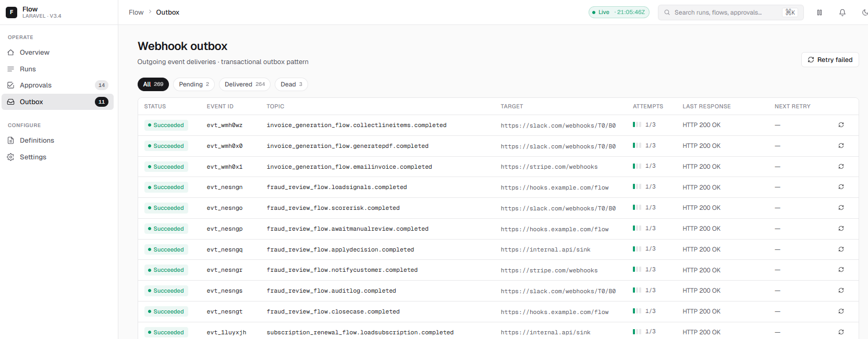Click topic fraud_review_flow.scorerisk.completed
The width and height of the screenshot is (868, 339).
pyautogui.click(x=333, y=208)
